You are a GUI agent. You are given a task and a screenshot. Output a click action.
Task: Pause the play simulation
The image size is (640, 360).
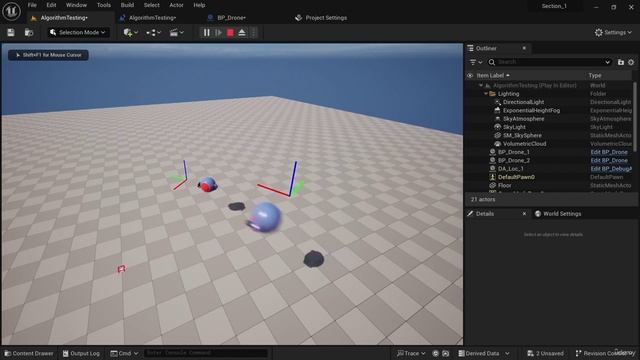207,33
